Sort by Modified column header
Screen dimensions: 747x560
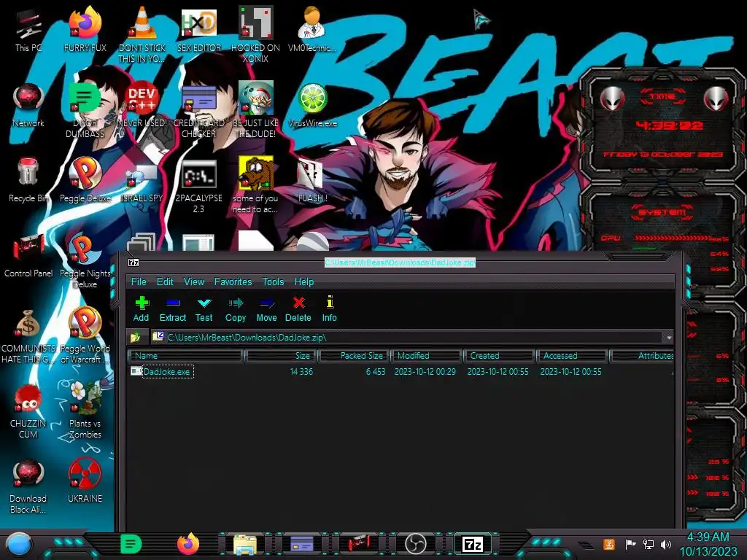tap(427, 356)
